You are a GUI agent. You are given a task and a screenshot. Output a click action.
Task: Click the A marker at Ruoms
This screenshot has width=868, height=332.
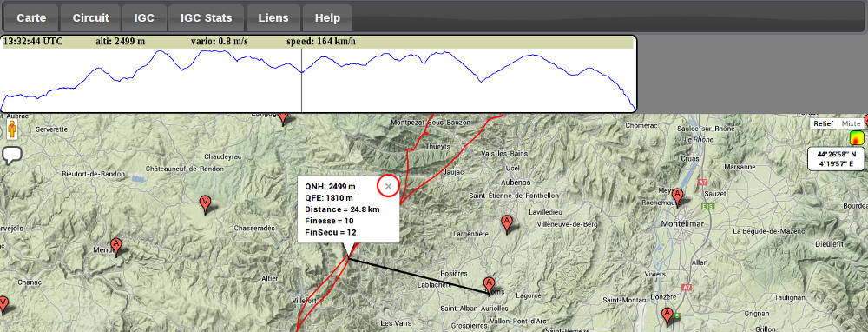click(x=488, y=285)
